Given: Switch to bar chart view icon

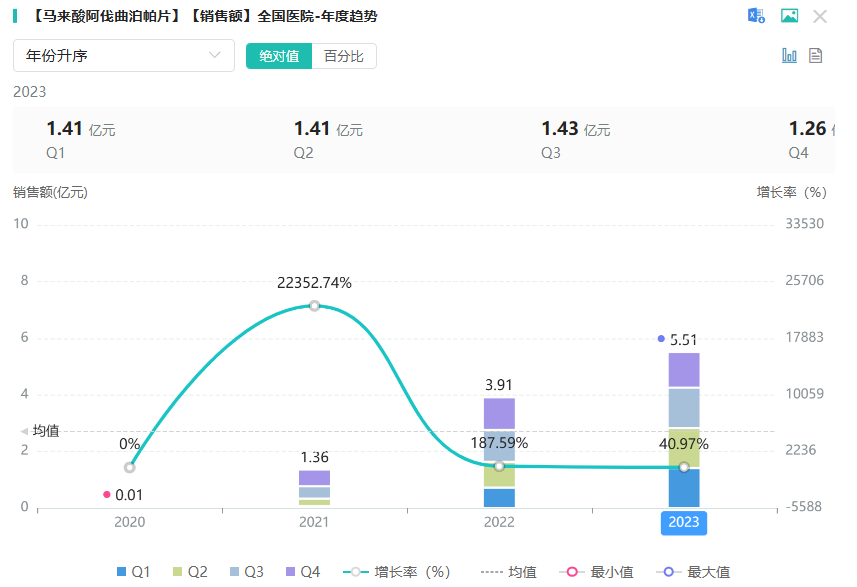Looking at the screenshot, I should click(x=789, y=55).
